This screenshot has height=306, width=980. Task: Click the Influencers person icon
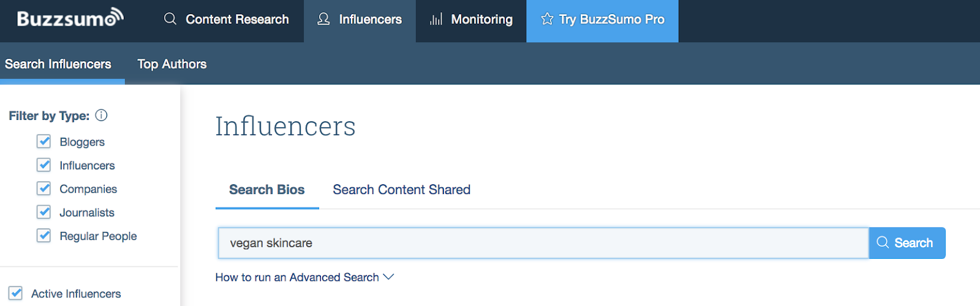(323, 19)
